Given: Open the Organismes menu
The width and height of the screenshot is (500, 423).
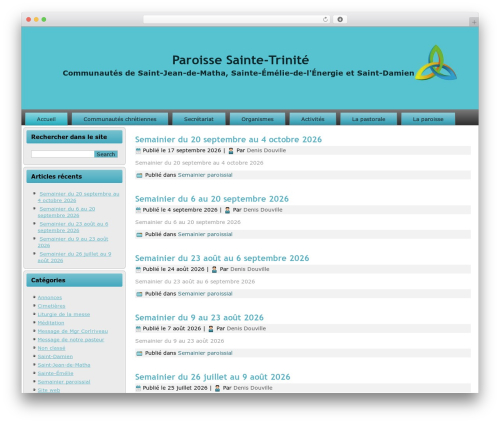Looking at the screenshot, I should [x=257, y=119].
